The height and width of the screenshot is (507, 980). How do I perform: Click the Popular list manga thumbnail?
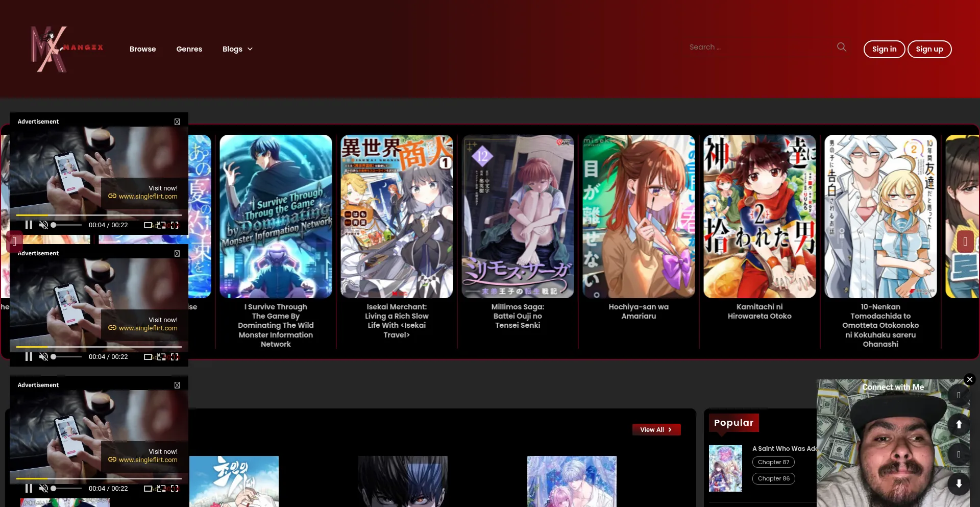725,469
